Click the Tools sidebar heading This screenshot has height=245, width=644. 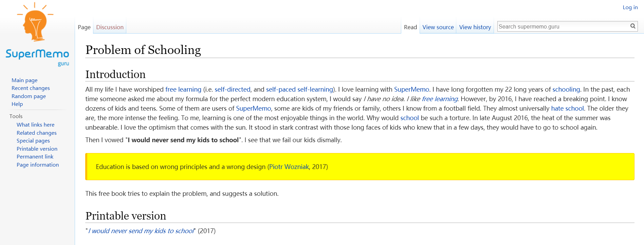coord(16,116)
